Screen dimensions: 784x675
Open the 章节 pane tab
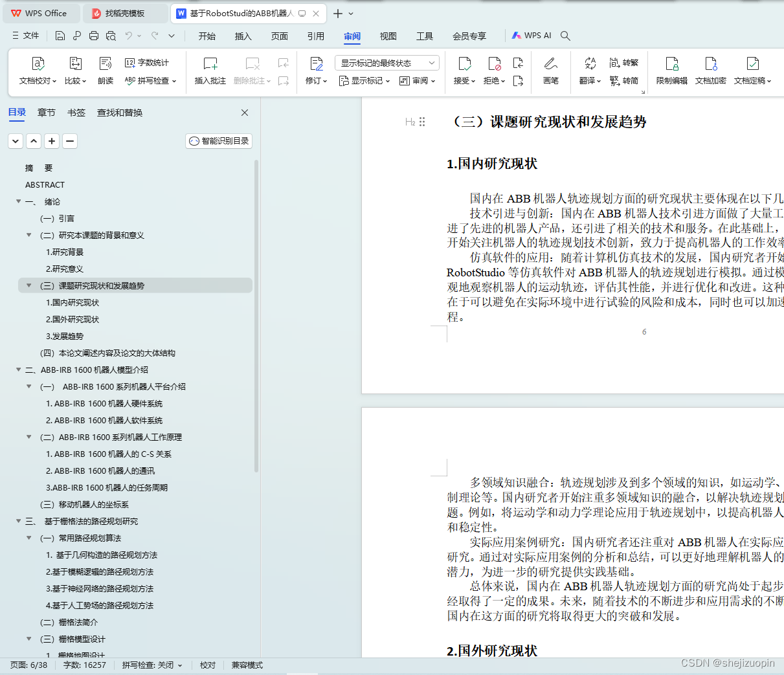point(47,113)
